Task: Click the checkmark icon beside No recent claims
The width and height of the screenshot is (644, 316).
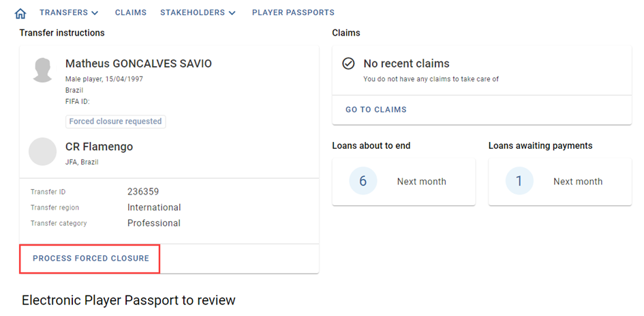Action: (348, 63)
